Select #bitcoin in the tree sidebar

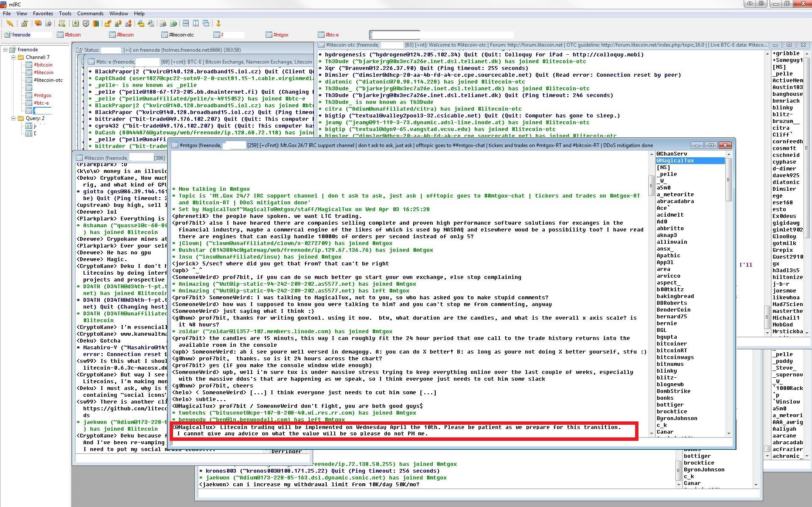point(43,65)
